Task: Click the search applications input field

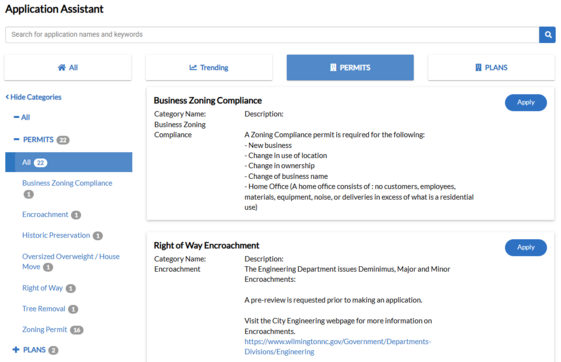Action: pos(272,35)
